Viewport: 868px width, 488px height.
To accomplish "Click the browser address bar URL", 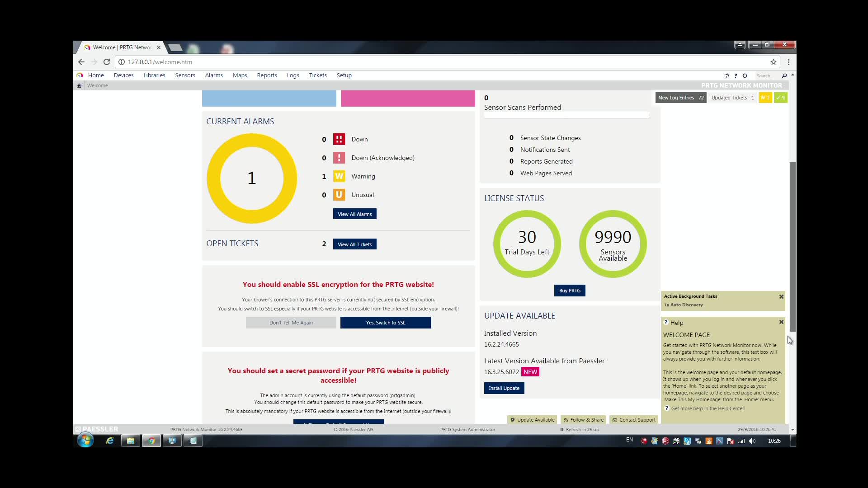I will coord(160,62).
